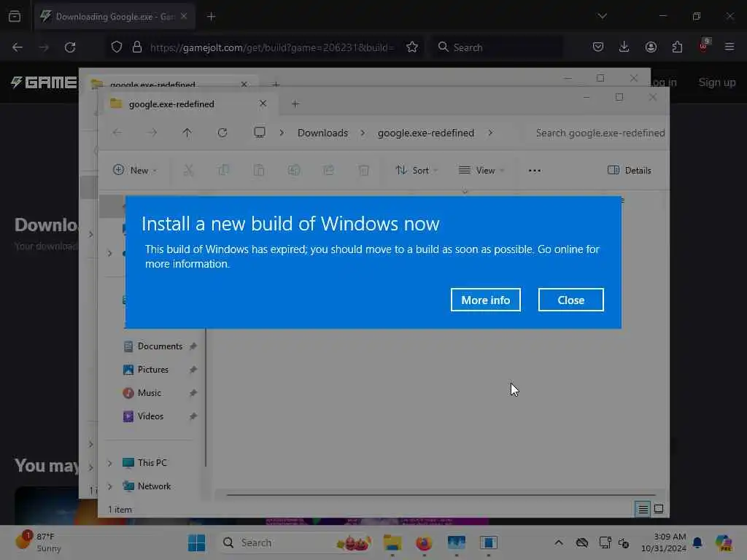Click the cut scissors icon in toolbar
747x560 pixels.
click(189, 170)
